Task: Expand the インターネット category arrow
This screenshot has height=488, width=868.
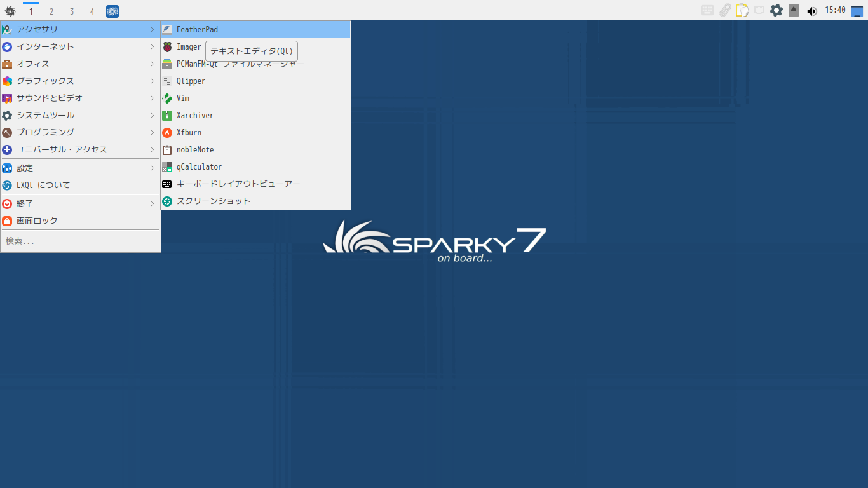Action: (153, 46)
